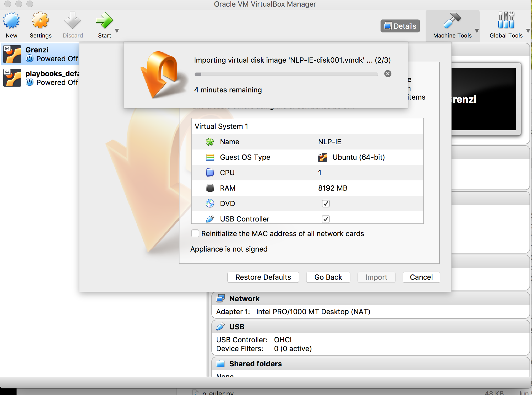Click the Name row green star icon

pos(210,142)
